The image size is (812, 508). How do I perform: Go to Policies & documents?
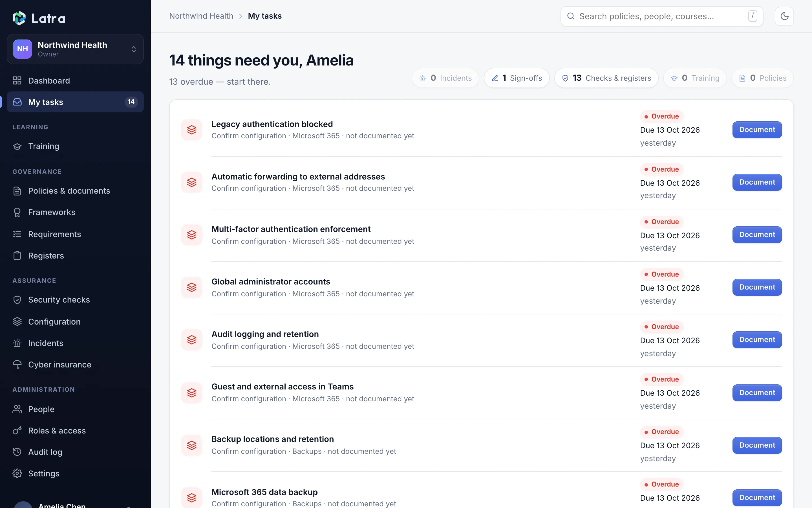[75, 191]
